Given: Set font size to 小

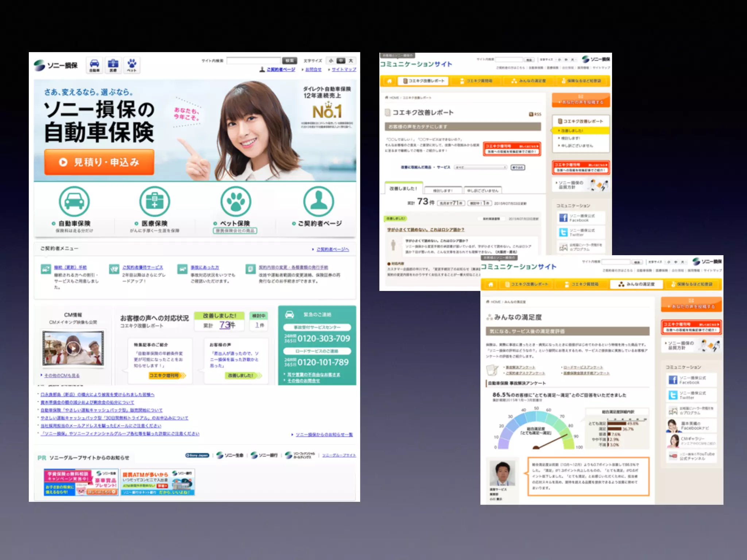Looking at the screenshot, I should [x=331, y=61].
